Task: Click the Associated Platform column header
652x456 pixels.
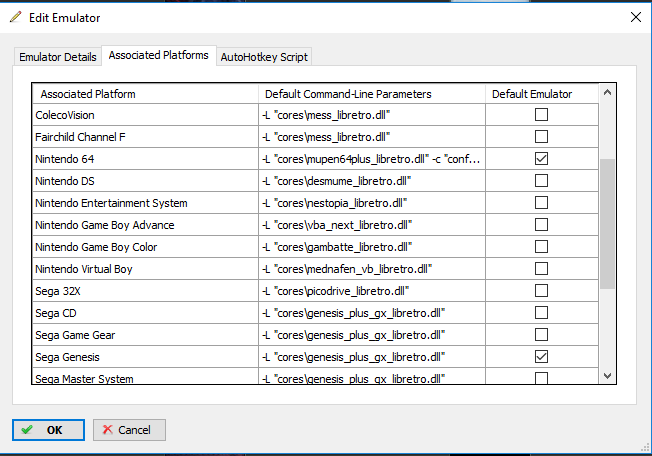Action: point(146,94)
